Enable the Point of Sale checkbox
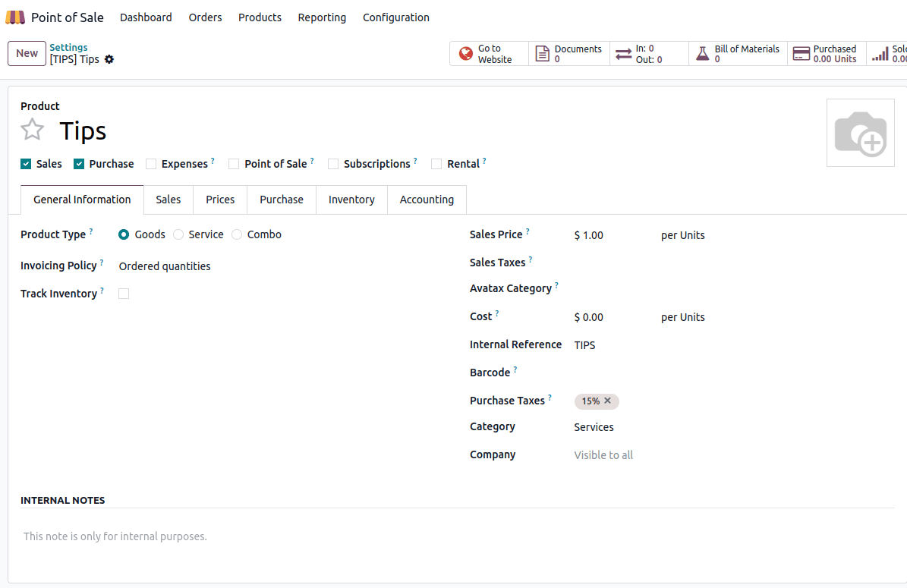 234,164
